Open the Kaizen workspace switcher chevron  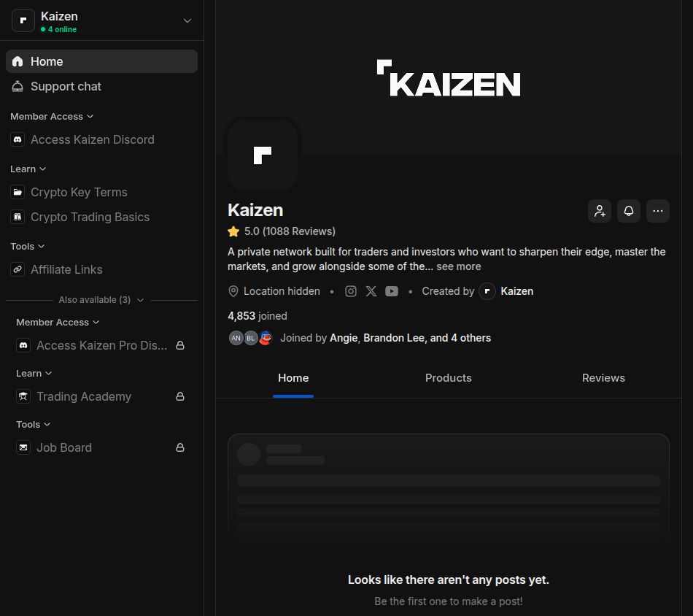[x=187, y=20]
